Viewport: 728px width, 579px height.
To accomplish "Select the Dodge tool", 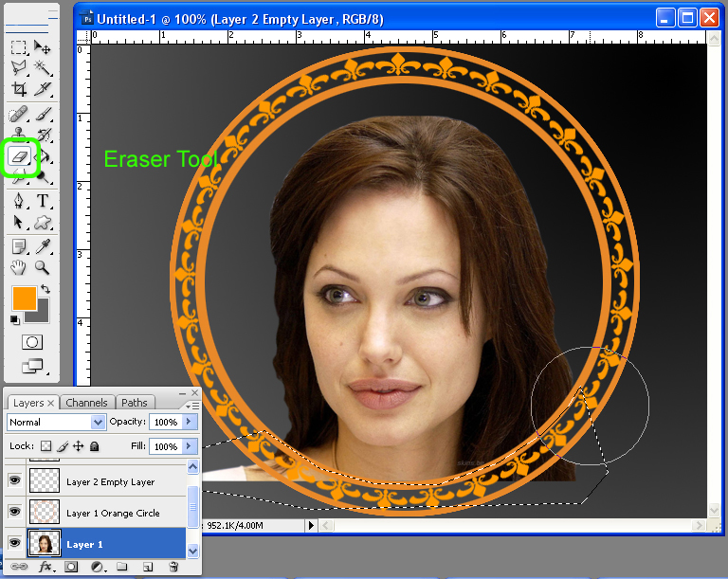I will point(43,177).
